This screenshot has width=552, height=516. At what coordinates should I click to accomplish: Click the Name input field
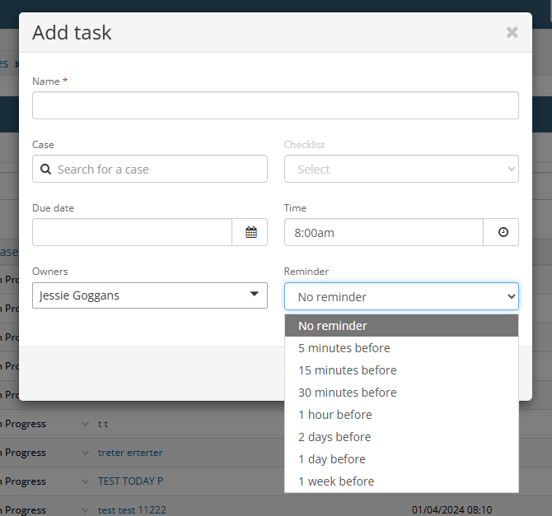[x=275, y=105]
